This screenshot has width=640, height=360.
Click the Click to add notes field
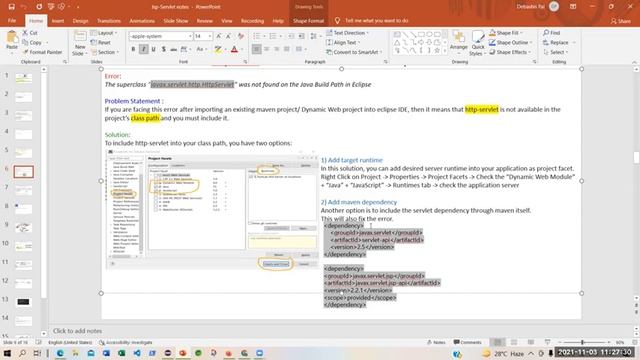tap(78, 331)
